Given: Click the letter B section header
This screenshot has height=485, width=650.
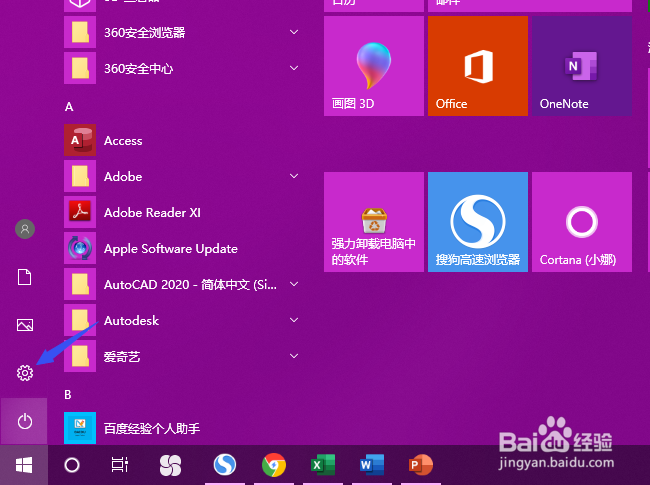Looking at the screenshot, I should [68, 395].
